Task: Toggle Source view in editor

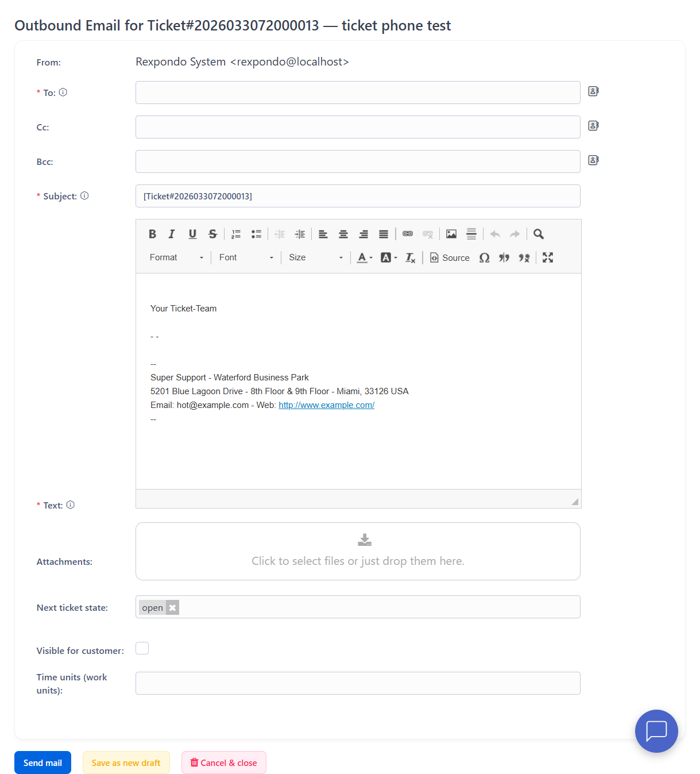Action: (450, 257)
